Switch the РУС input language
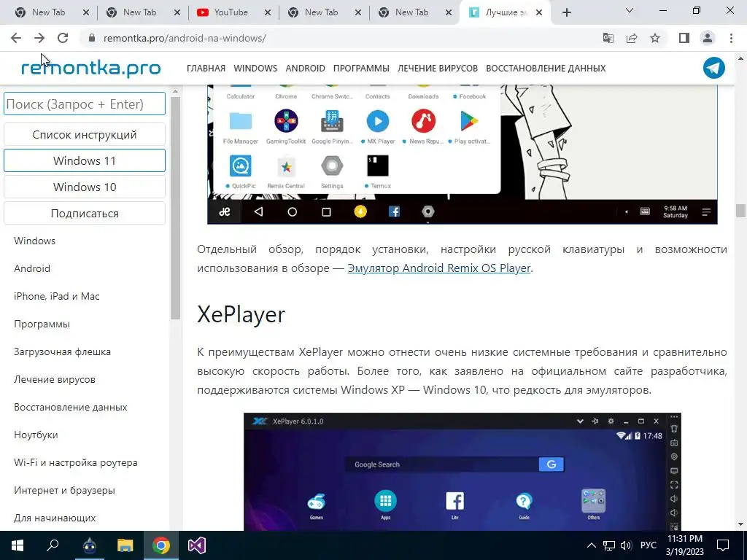This screenshot has width=747, height=560. [x=649, y=545]
